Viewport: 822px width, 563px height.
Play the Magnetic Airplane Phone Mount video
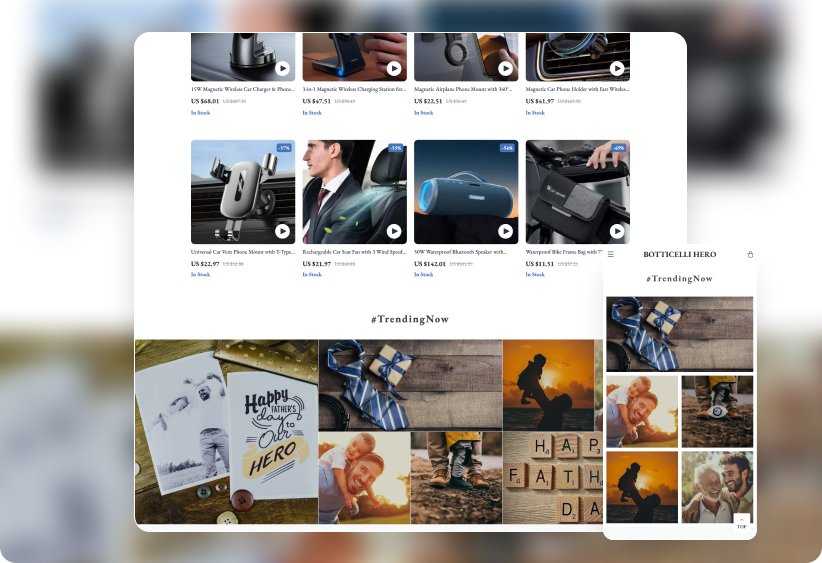pos(506,69)
